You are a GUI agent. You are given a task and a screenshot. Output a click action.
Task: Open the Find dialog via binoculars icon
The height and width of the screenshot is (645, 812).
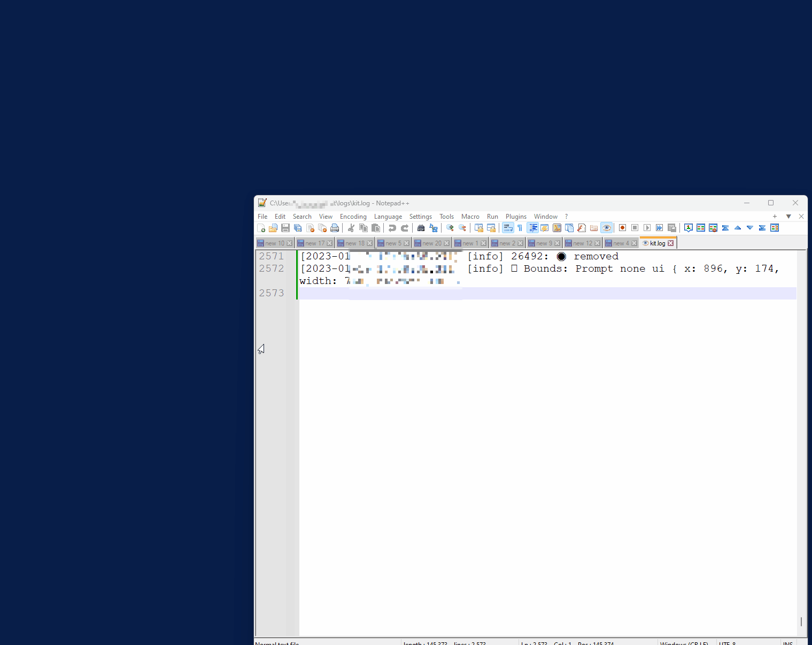[421, 228]
